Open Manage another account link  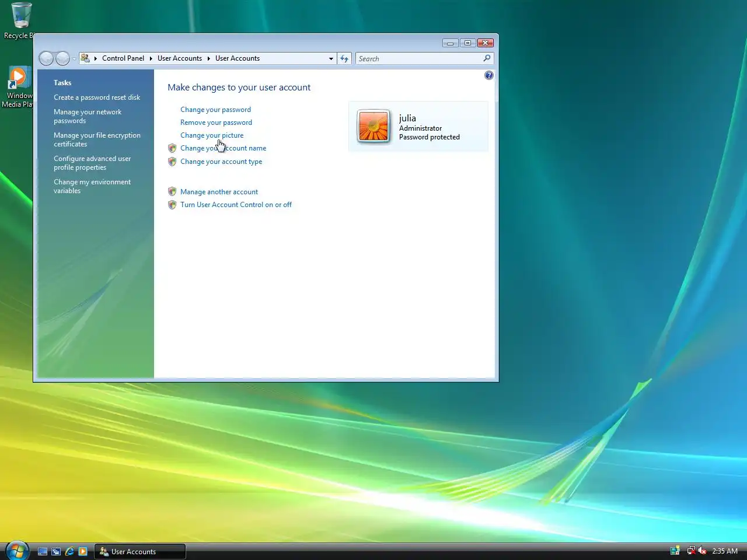[x=219, y=192]
